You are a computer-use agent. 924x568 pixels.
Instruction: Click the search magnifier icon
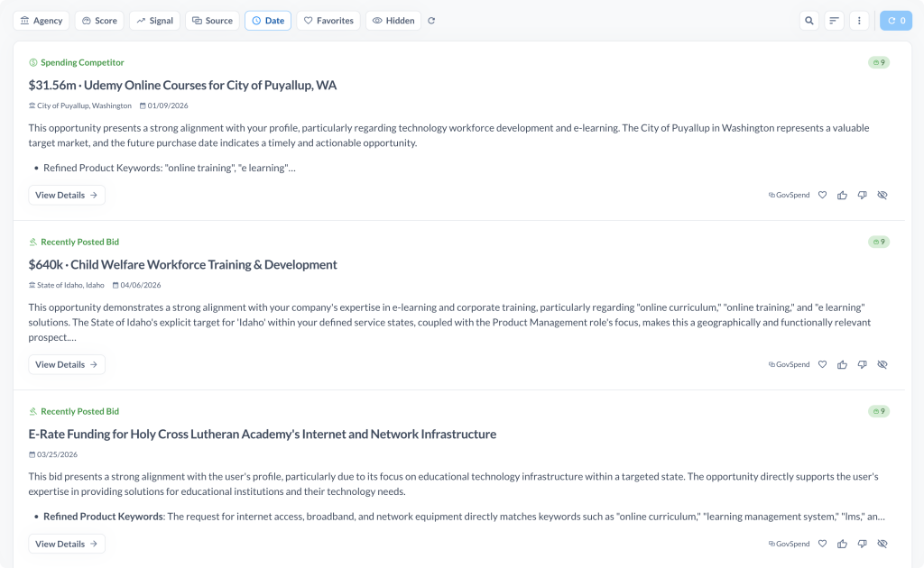click(809, 21)
